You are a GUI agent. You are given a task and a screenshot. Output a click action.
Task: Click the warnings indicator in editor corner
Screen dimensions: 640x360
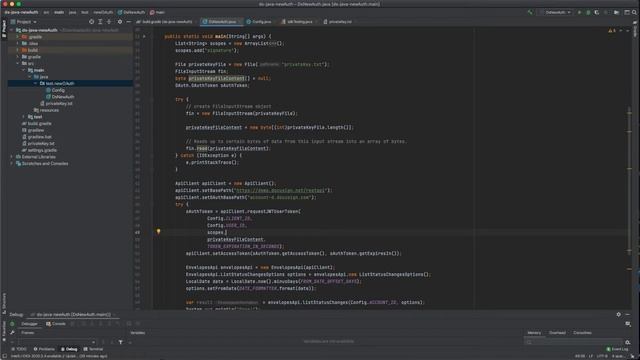click(612, 30)
